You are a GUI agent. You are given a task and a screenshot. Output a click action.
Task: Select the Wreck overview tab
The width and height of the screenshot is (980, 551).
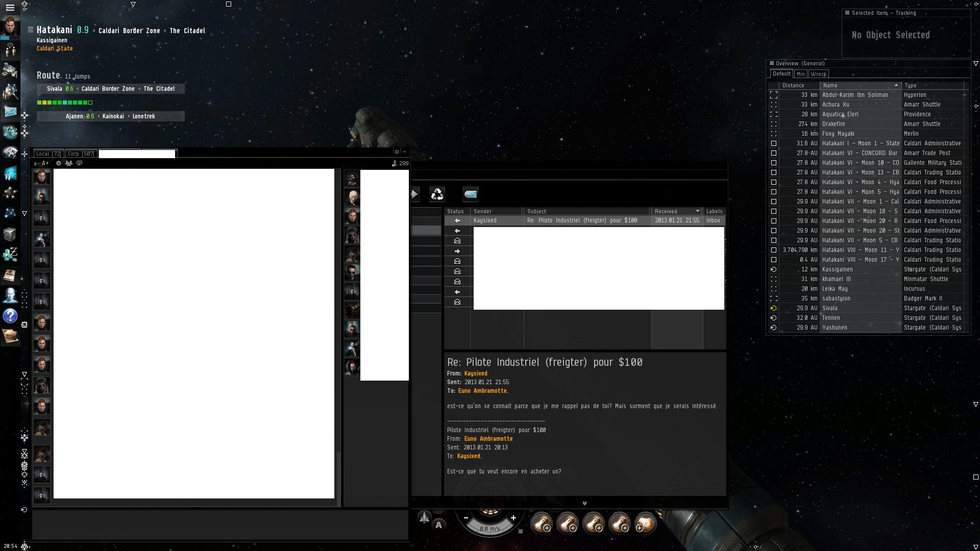tap(818, 74)
